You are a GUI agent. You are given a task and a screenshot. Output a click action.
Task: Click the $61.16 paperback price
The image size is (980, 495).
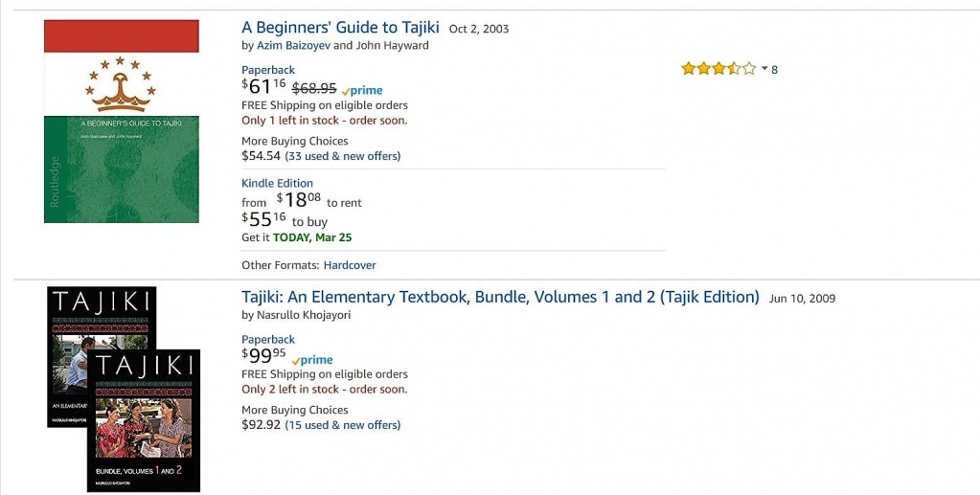pyautogui.click(x=264, y=87)
